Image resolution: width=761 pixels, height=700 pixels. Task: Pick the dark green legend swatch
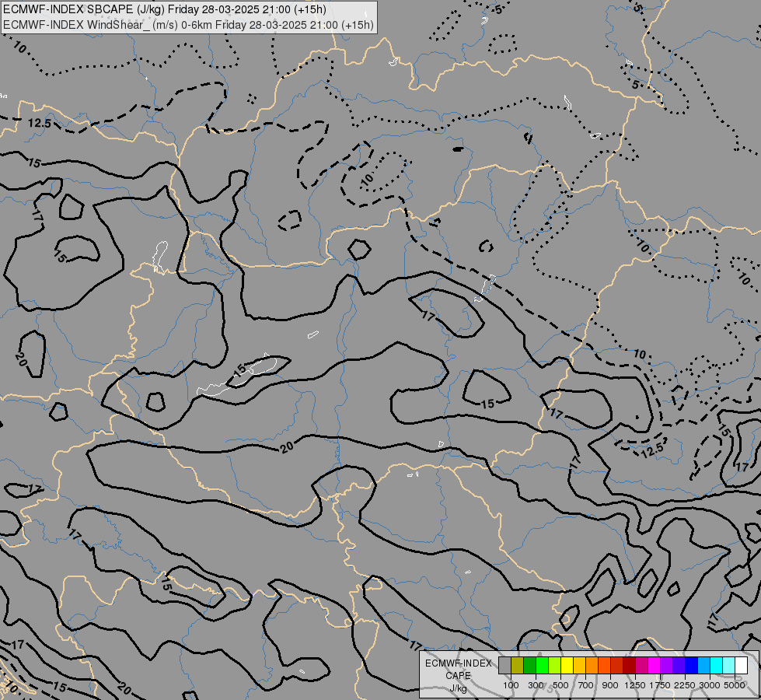click(x=530, y=666)
